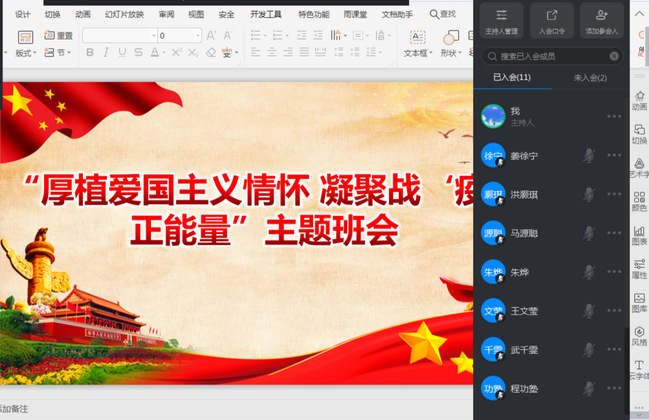Open more options for 朱烨

point(614,272)
